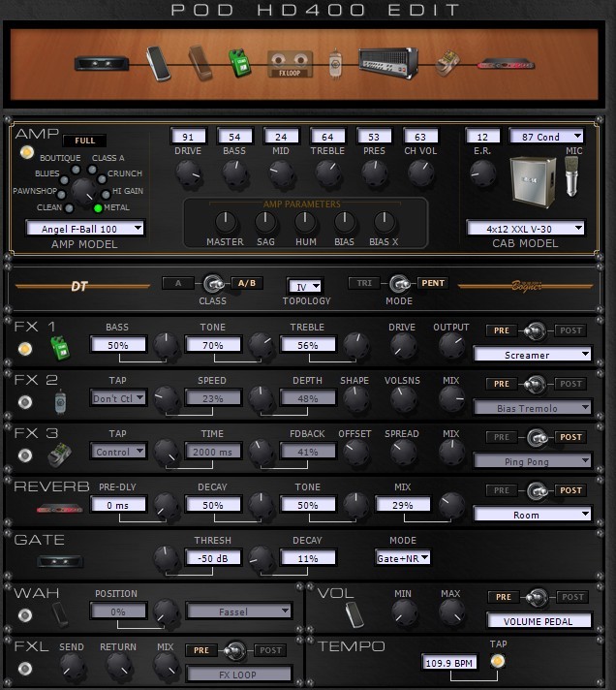Toggle FX 2 on/off light
Screen dimensions: 616x690
25,402
